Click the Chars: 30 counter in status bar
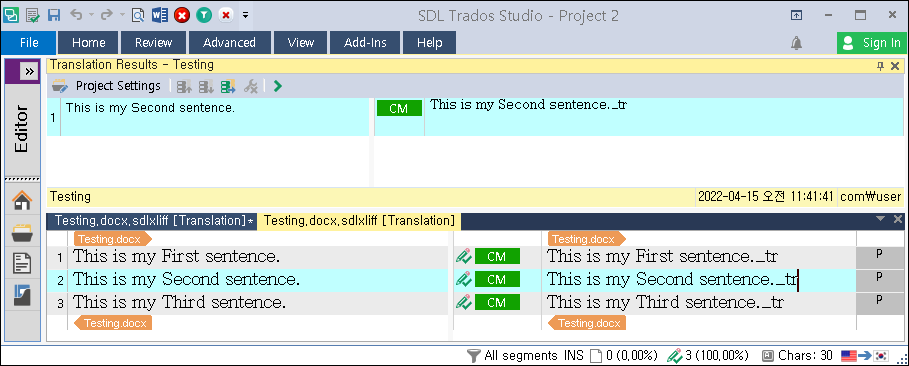The width and height of the screenshot is (909, 366). [x=797, y=355]
